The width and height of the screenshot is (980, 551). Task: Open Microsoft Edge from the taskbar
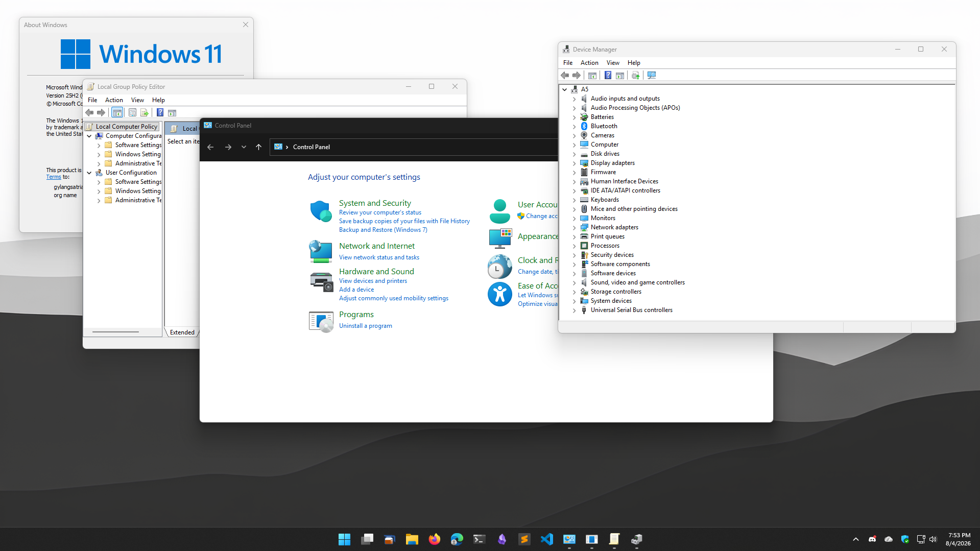[x=457, y=539]
